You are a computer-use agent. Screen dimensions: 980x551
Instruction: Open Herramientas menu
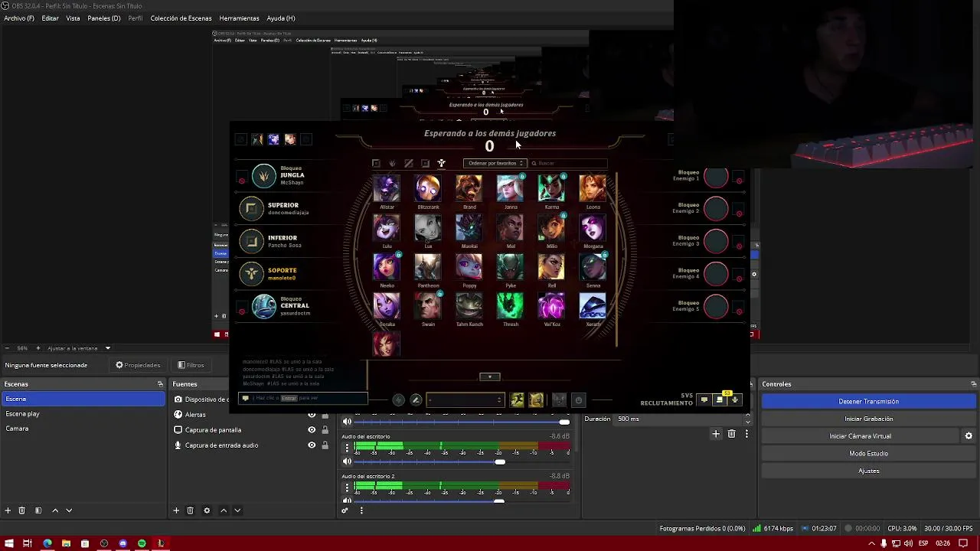[x=239, y=18]
